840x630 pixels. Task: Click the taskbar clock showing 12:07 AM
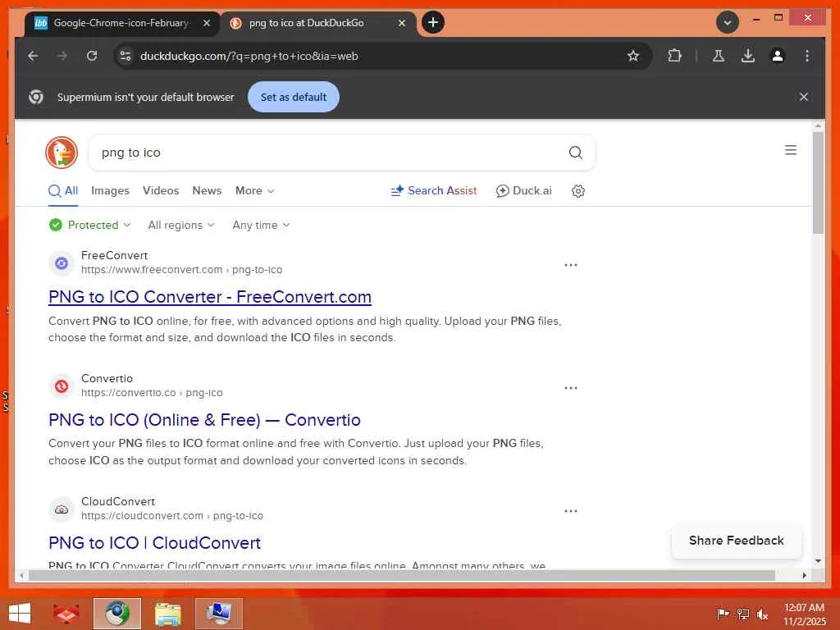click(x=804, y=614)
